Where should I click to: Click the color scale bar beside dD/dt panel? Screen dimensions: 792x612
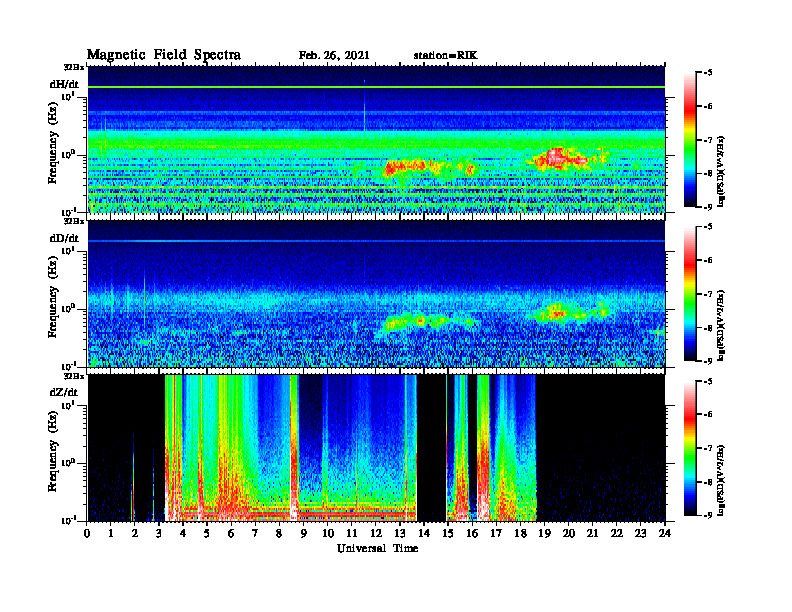[690, 294]
